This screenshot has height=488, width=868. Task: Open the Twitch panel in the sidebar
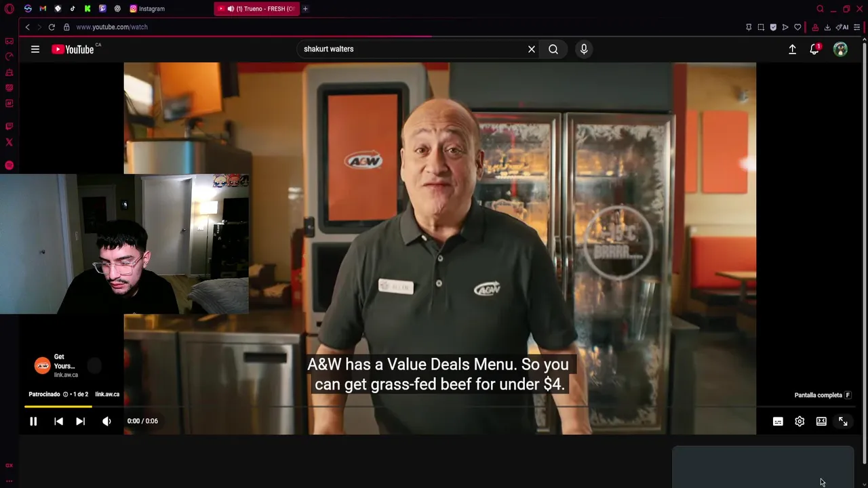[x=9, y=126]
